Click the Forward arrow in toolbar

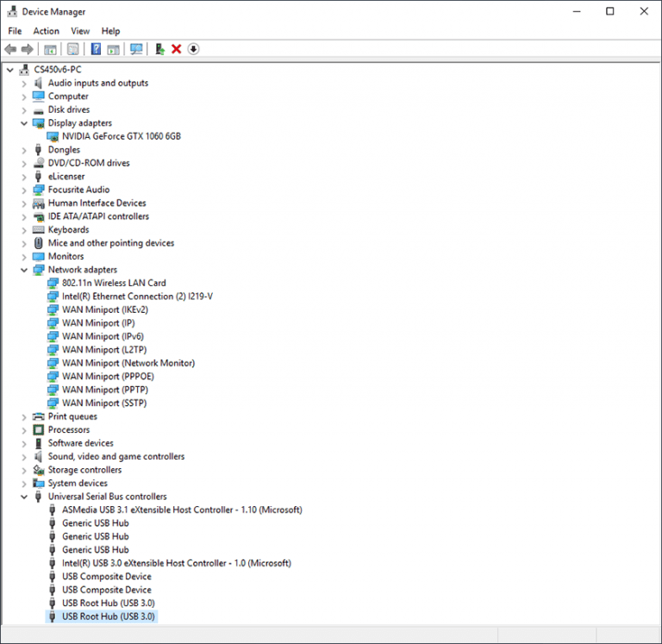(x=28, y=49)
